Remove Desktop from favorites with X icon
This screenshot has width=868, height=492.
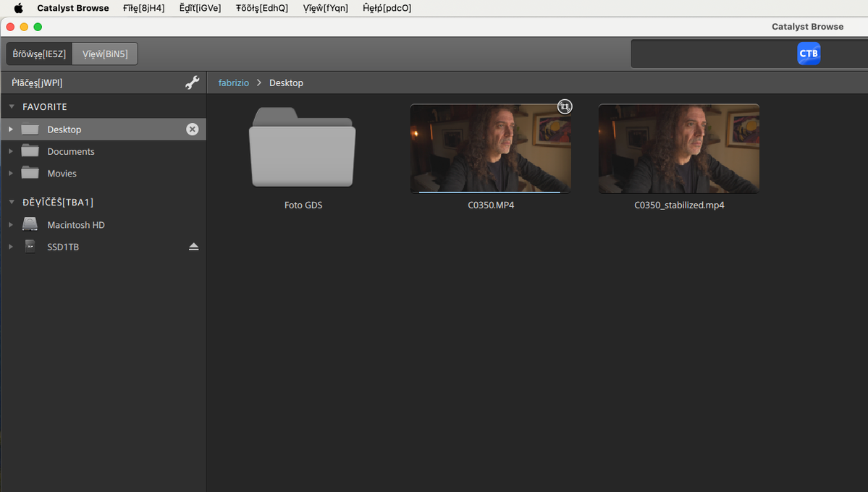click(192, 130)
